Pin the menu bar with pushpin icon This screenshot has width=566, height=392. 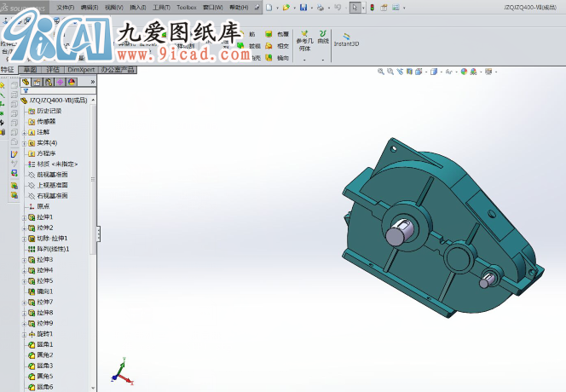(257, 7)
